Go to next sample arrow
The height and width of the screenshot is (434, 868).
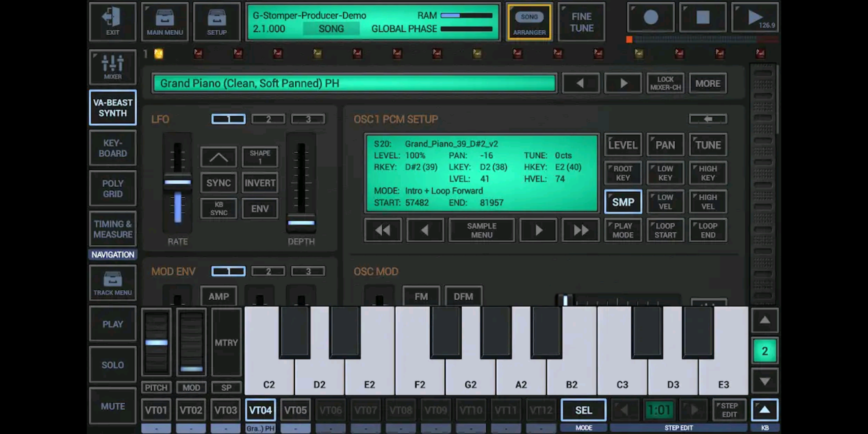538,230
